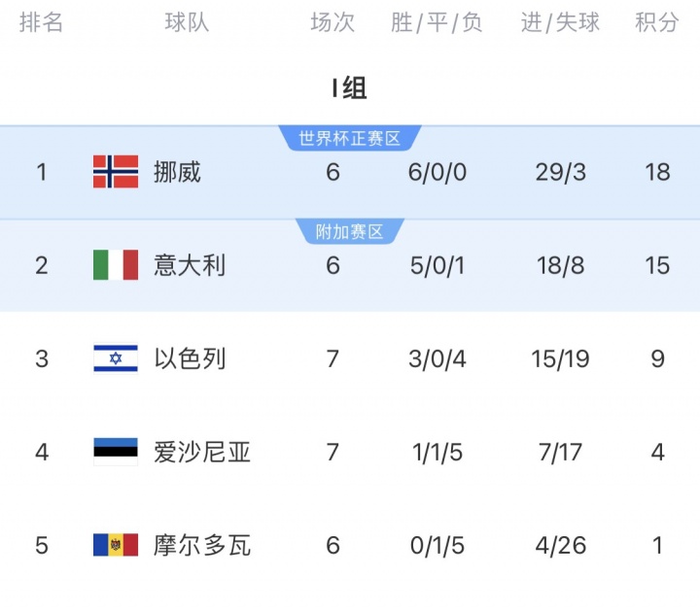The width and height of the screenshot is (700, 612).
Task: Click the 场次 column header
Action: point(332,23)
